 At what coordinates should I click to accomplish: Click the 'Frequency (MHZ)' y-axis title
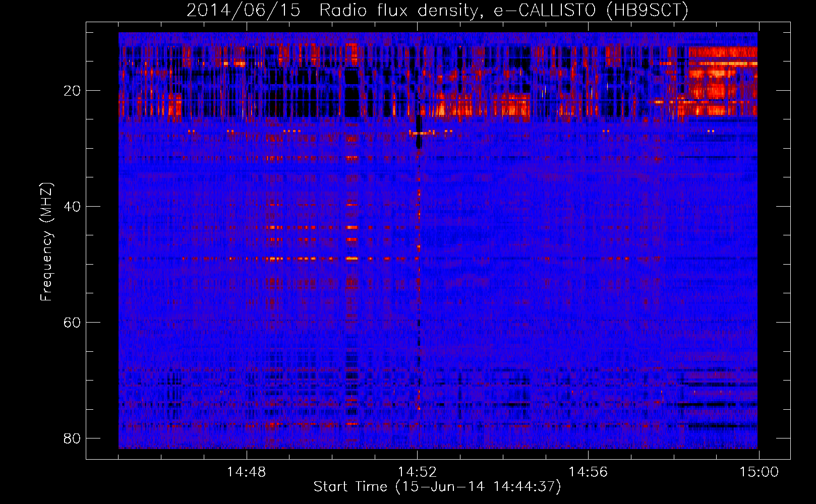coord(46,241)
